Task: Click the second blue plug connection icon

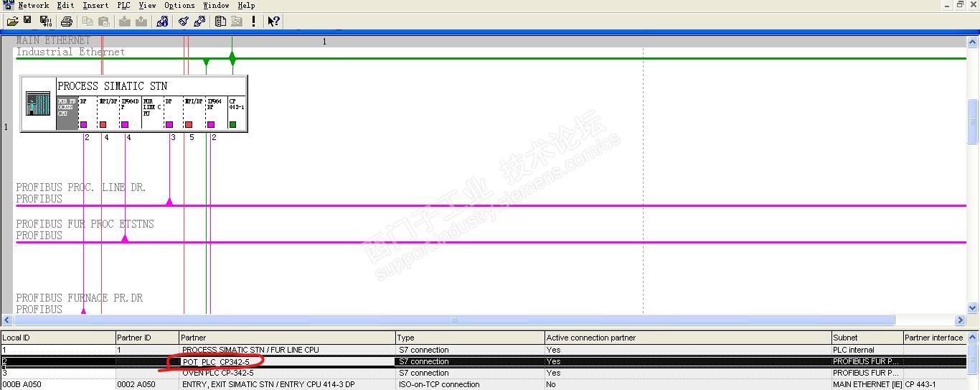Action: (x=199, y=22)
